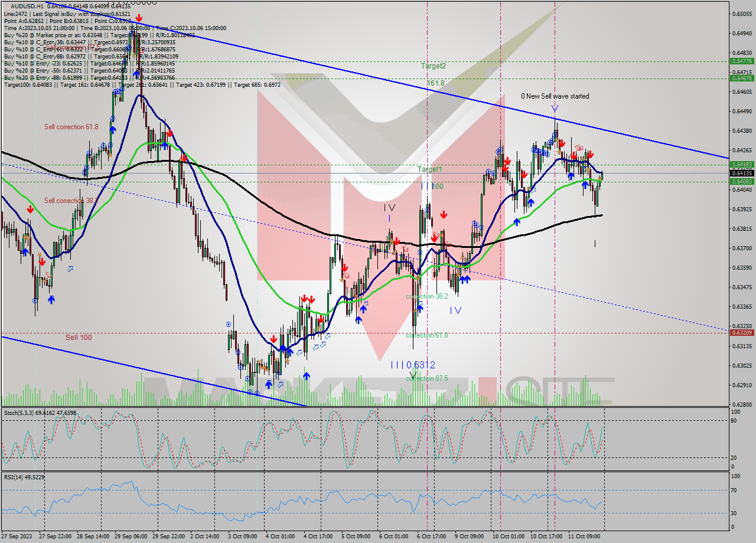Click the '0 New Sell wave started' label
This screenshot has width=756, height=543.
point(555,96)
